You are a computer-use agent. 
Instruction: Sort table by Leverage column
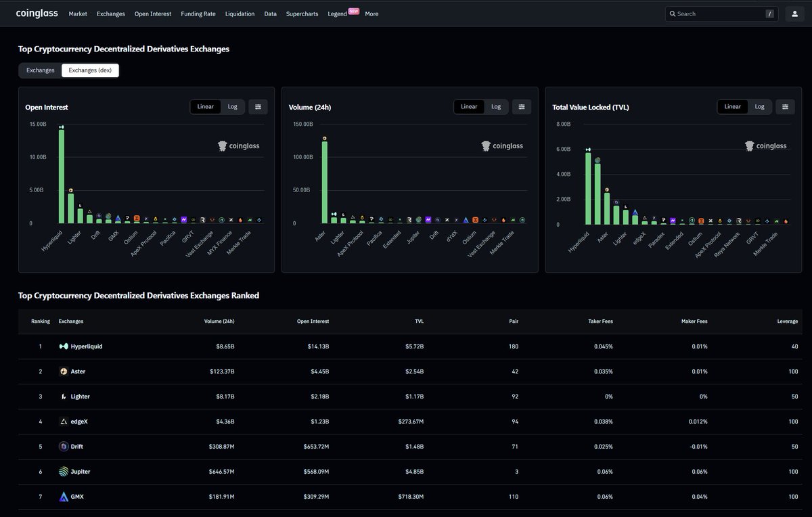(788, 321)
